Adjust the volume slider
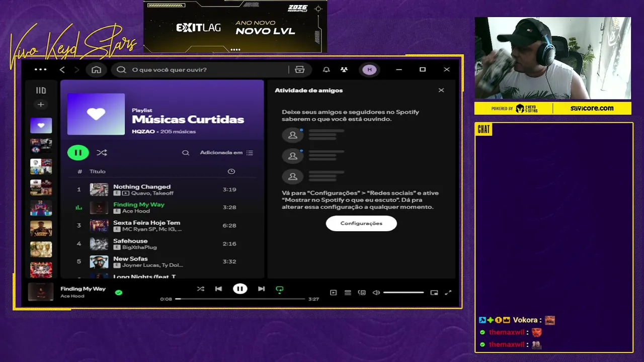This screenshot has width=644, height=362. point(404,293)
